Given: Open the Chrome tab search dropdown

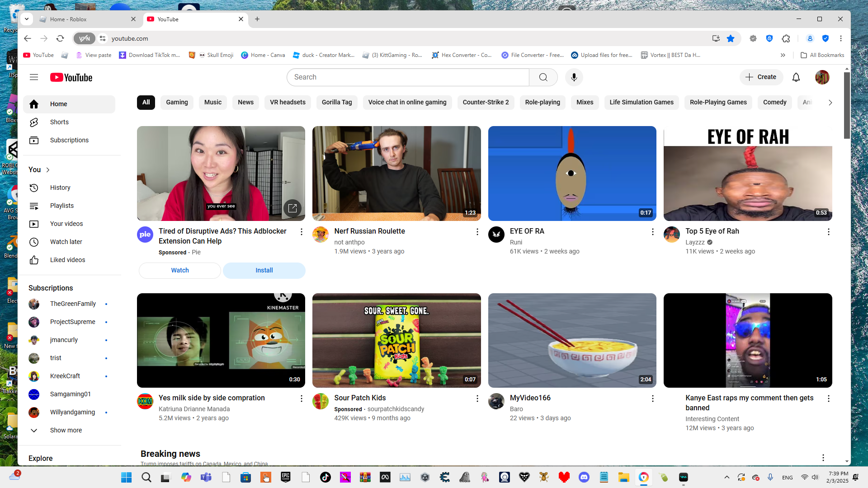Looking at the screenshot, I should tap(27, 19).
